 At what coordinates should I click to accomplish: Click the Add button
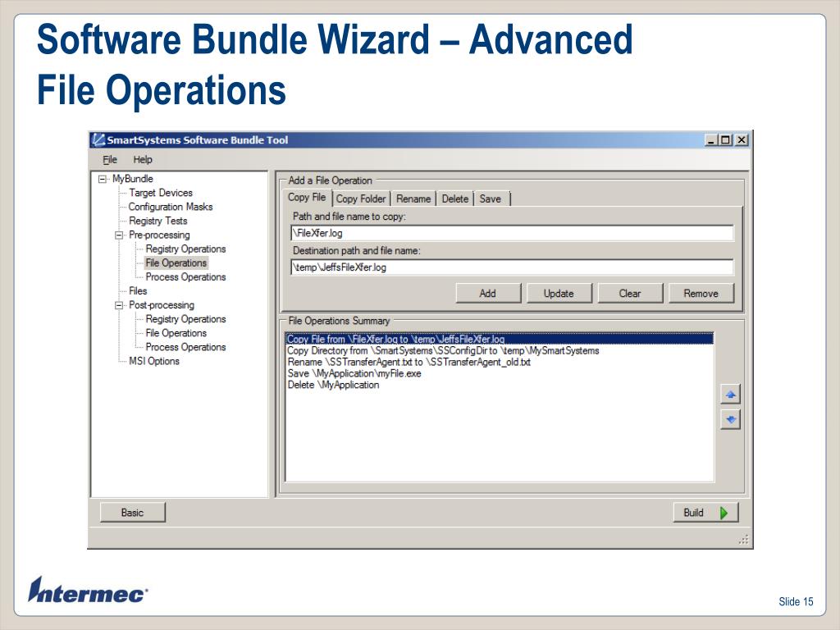coord(487,294)
